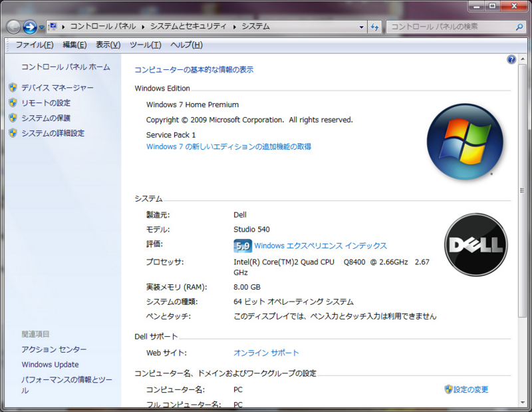Viewport: 532px width, 412px height.
Task: Click the Back navigation arrow button
Action: pyautogui.click(x=13, y=27)
